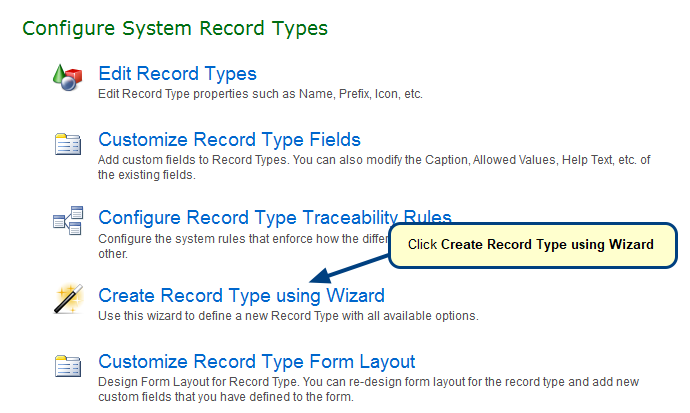This screenshot has height=413, width=690.
Task: Open Customize Record Type Fields
Action: pos(229,139)
